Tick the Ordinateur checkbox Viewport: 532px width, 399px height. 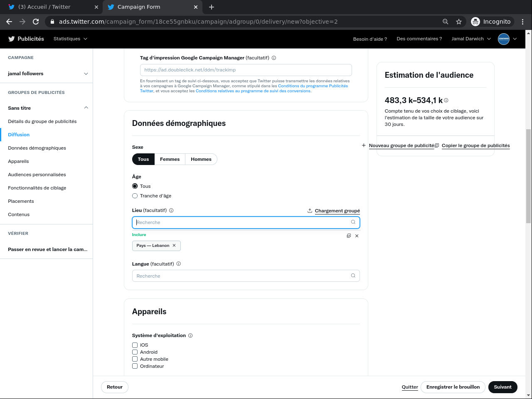click(x=135, y=366)
